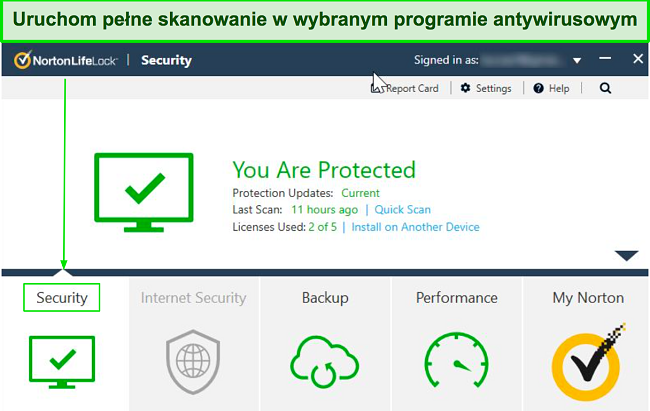The height and width of the screenshot is (411, 650).
Task: Open the My Norton tab label
Action: coord(588,298)
